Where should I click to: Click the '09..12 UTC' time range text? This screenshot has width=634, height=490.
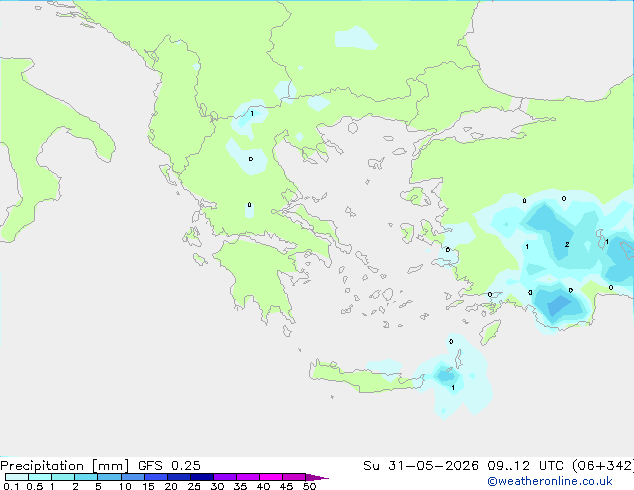(x=526, y=466)
